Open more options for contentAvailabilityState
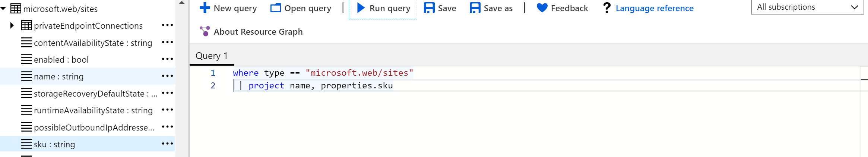This screenshot has height=157, width=868. [167, 42]
